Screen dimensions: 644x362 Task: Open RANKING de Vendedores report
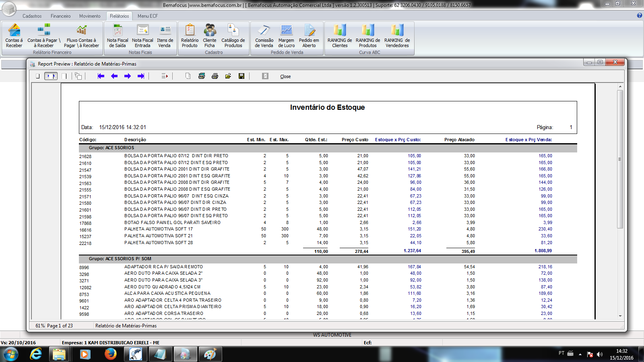(397, 36)
